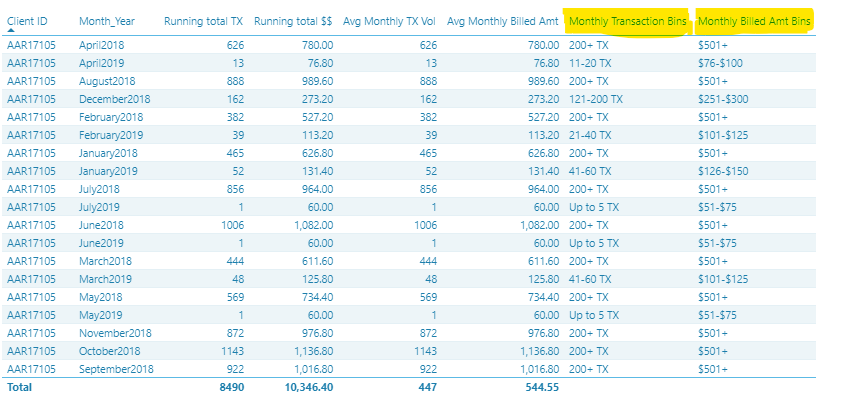Click the sort arrow under Client ID
The width and height of the screenshot is (855, 414).
(11, 31)
